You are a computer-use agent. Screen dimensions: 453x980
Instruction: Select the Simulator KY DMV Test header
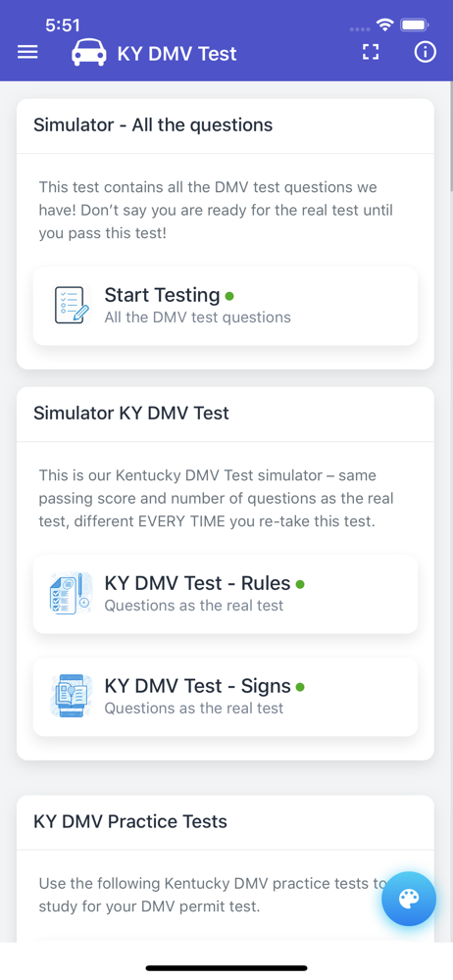[131, 414]
